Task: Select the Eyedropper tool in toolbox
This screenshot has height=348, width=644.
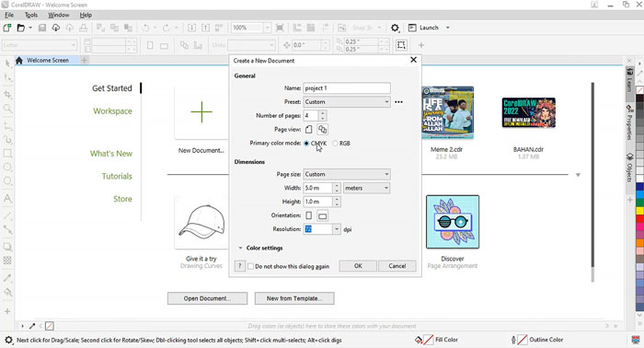Action: 7,278
